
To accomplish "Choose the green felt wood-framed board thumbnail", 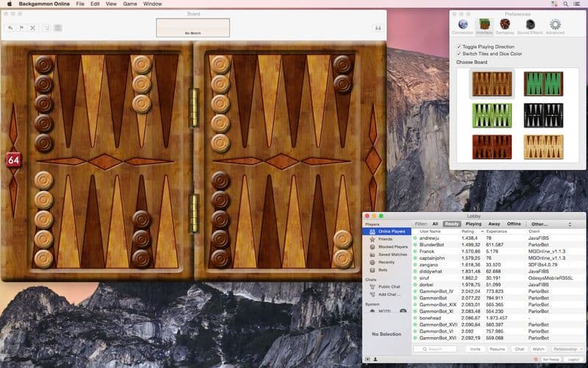I will pos(543,84).
